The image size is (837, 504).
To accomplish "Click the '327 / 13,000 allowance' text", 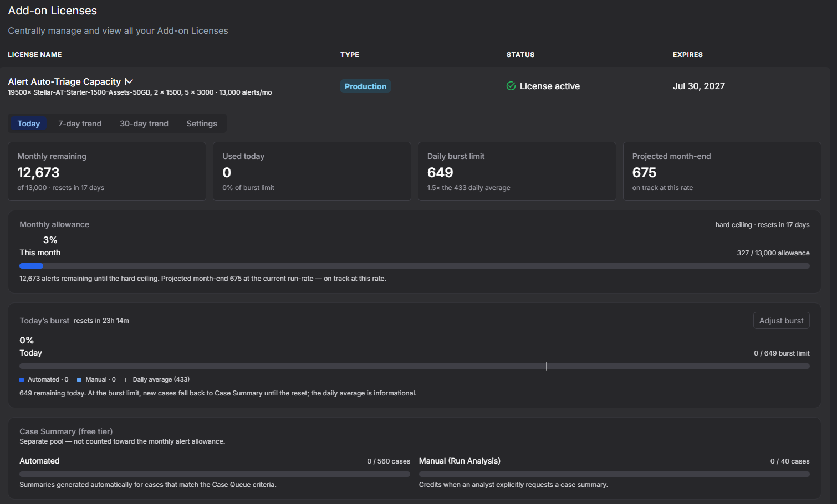I will [x=773, y=253].
